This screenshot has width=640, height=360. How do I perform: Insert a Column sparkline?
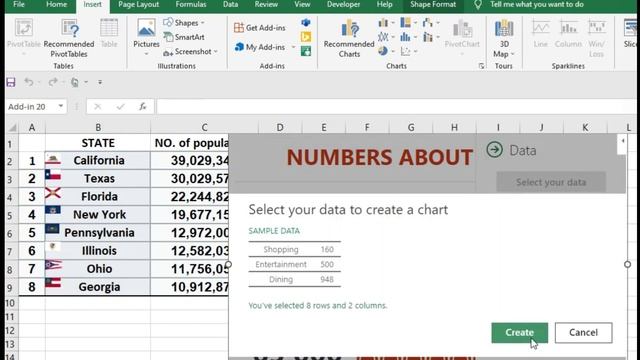[568, 34]
